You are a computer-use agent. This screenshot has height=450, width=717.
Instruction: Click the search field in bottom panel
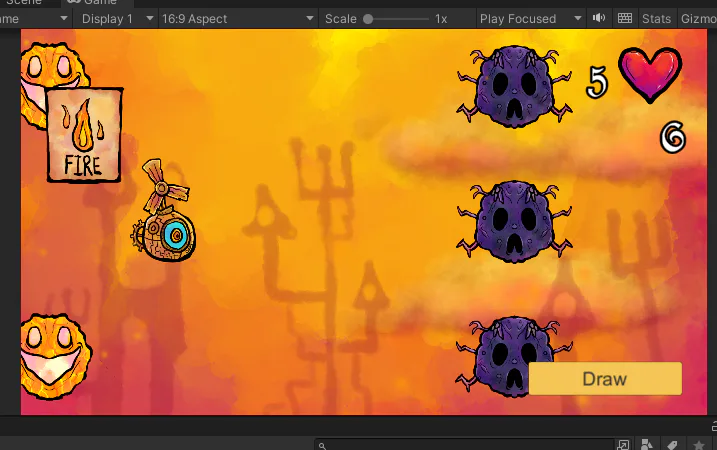464,445
